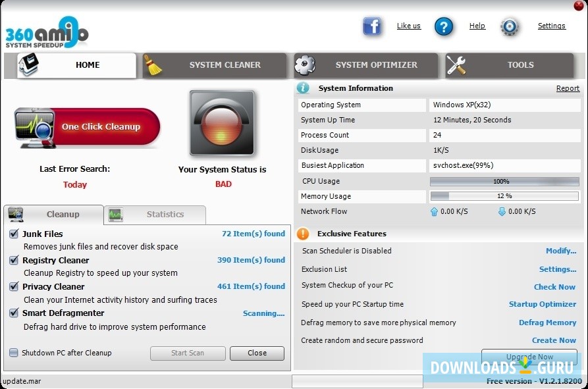Open the SYSTEM OPTIMIZER tab
The height and width of the screenshot is (389, 588).
coord(365,65)
